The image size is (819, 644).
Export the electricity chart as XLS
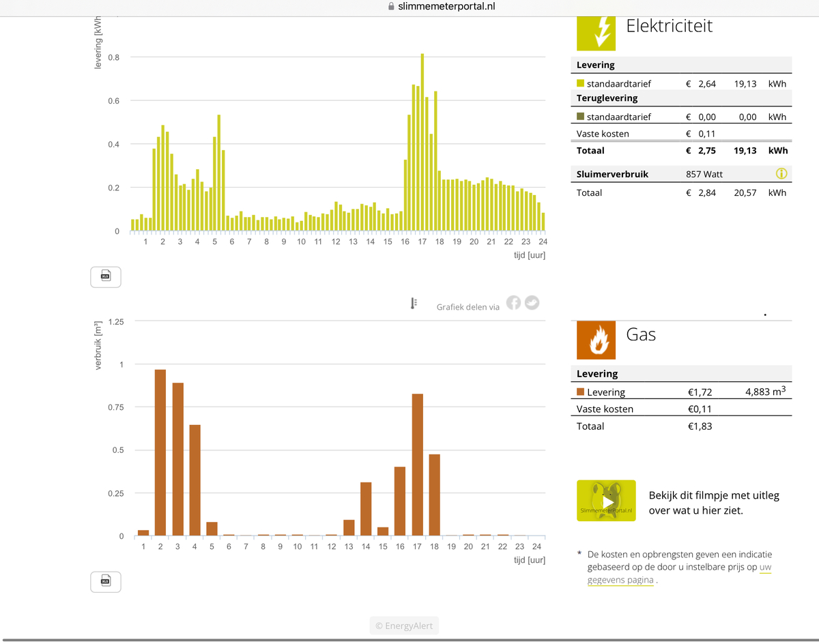click(x=106, y=276)
